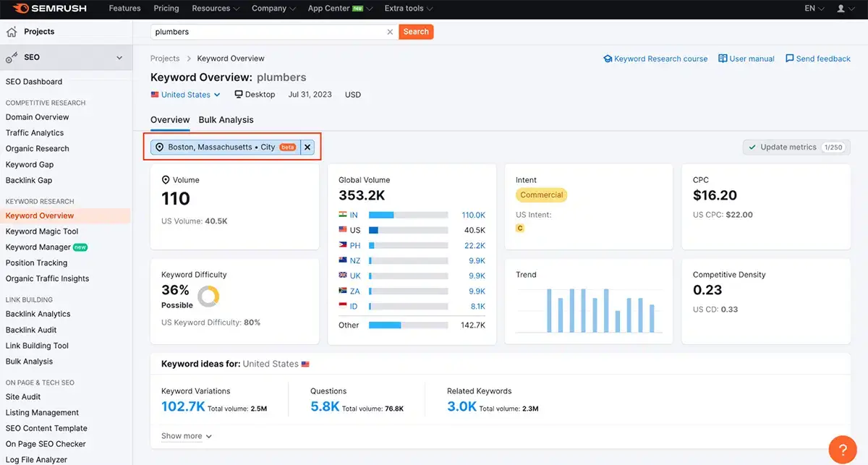Switch to the Bulk Analysis tab
Viewport: 868px width, 465px height.
pyautogui.click(x=226, y=119)
